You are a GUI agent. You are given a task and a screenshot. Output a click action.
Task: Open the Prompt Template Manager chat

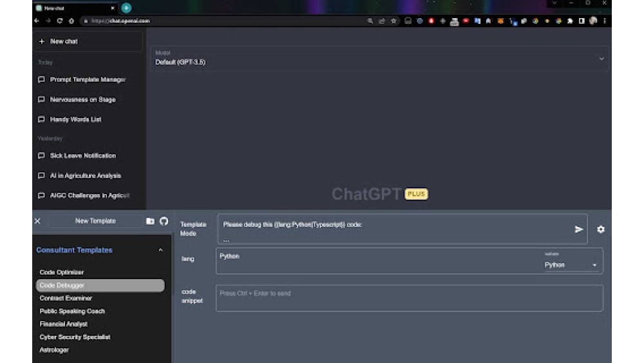(x=88, y=79)
